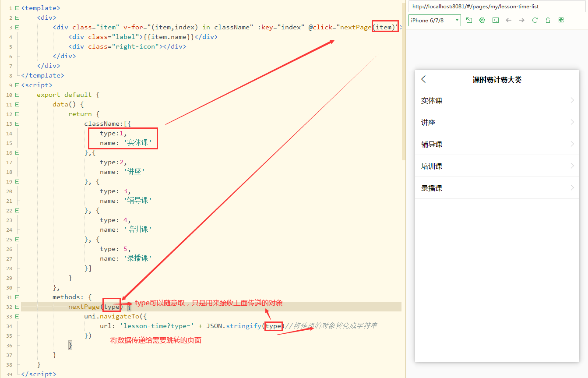This screenshot has height=378, width=588.
Task: Click the 课时费计费大类 page title
Action: pos(497,80)
